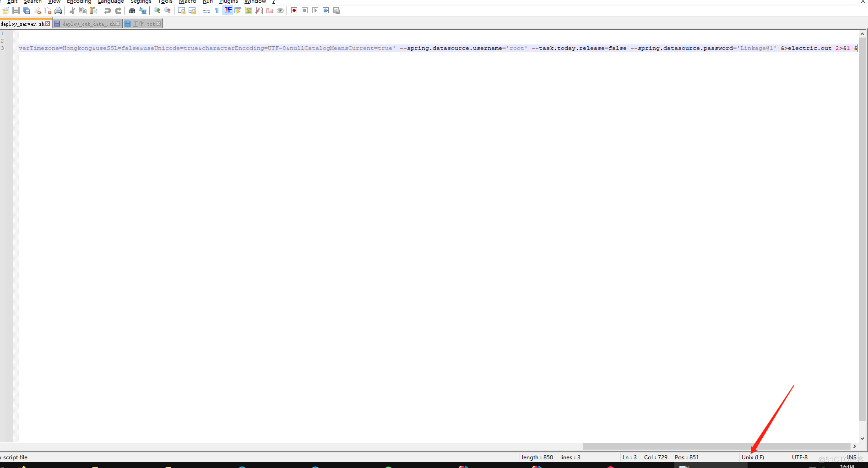Click the horizontal scrollbar thumb

coord(716,446)
